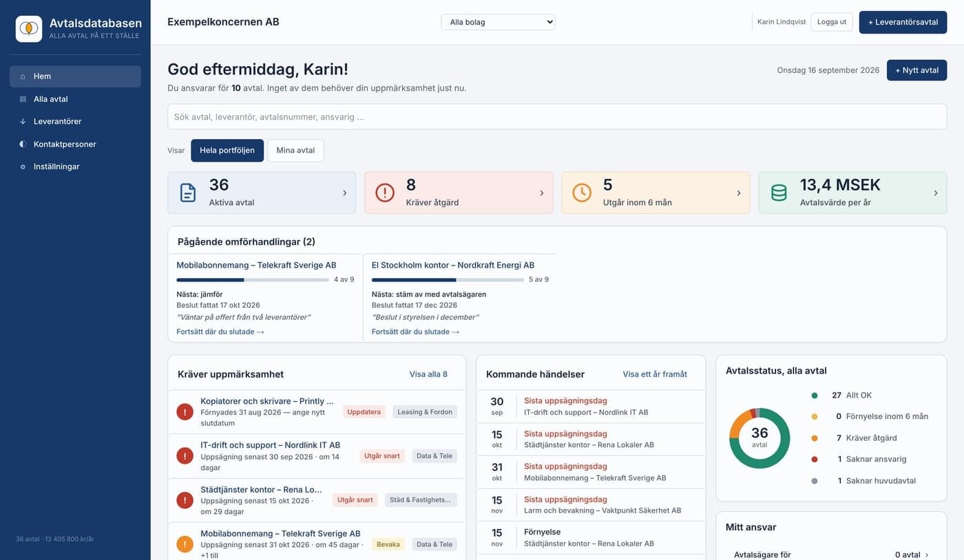Click the list icon beside Alla avtal
The image size is (964, 560).
(23, 99)
